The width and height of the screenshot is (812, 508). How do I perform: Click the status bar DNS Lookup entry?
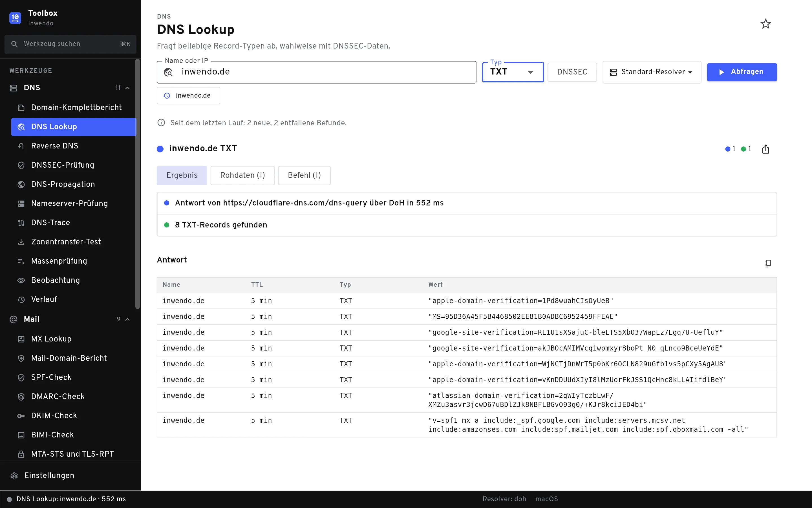tap(71, 499)
